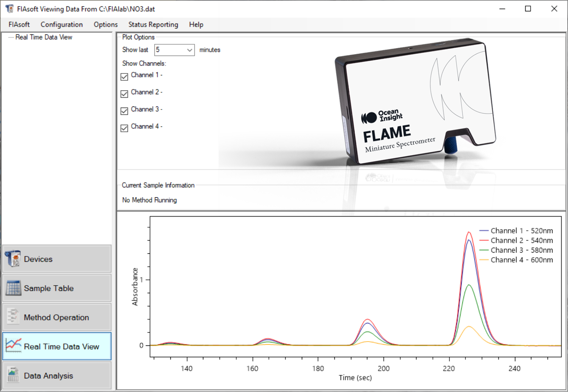Uncheck the Channel 1 checkbox
This screenshot has height=392, width=568.
124,77
